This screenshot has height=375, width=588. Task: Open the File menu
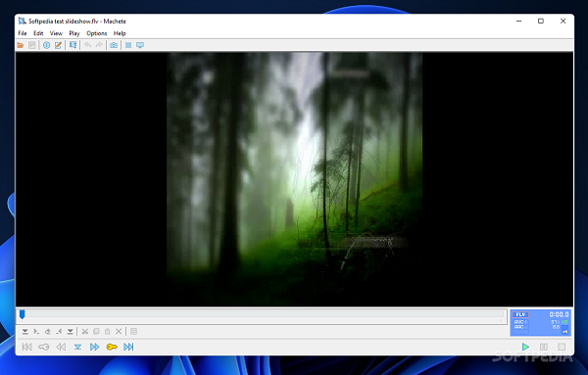point(23,33)
